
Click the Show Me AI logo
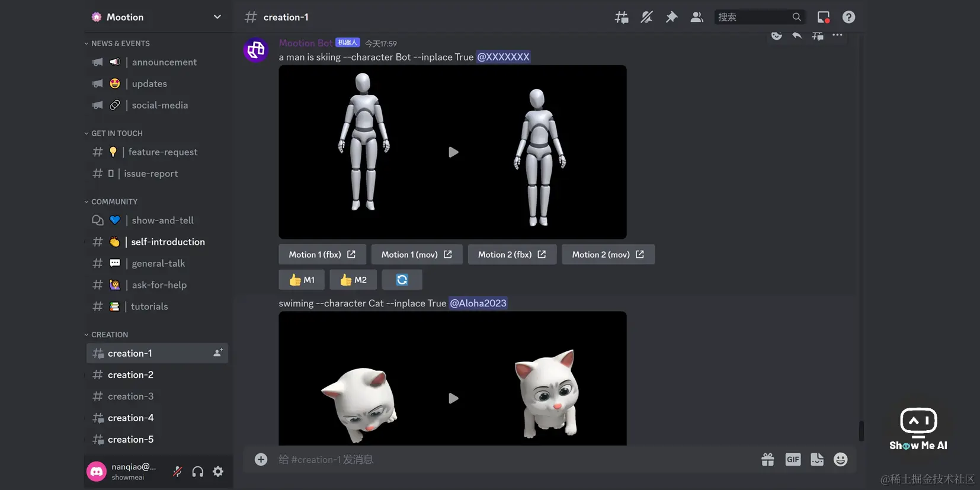coord(918,429)
